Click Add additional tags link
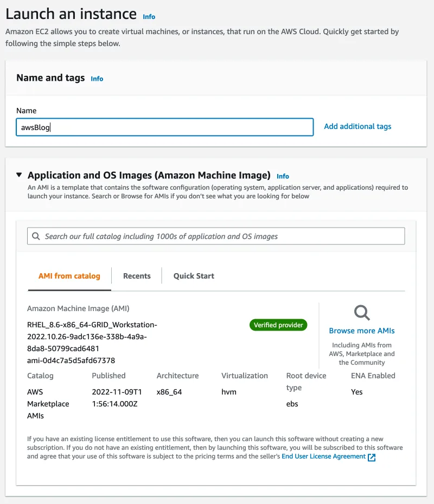 point(358,126)
